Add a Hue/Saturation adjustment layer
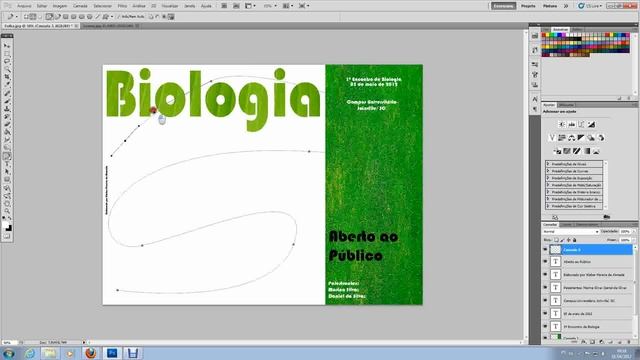The width and height of the screenshot is (640, 360). 562,138
